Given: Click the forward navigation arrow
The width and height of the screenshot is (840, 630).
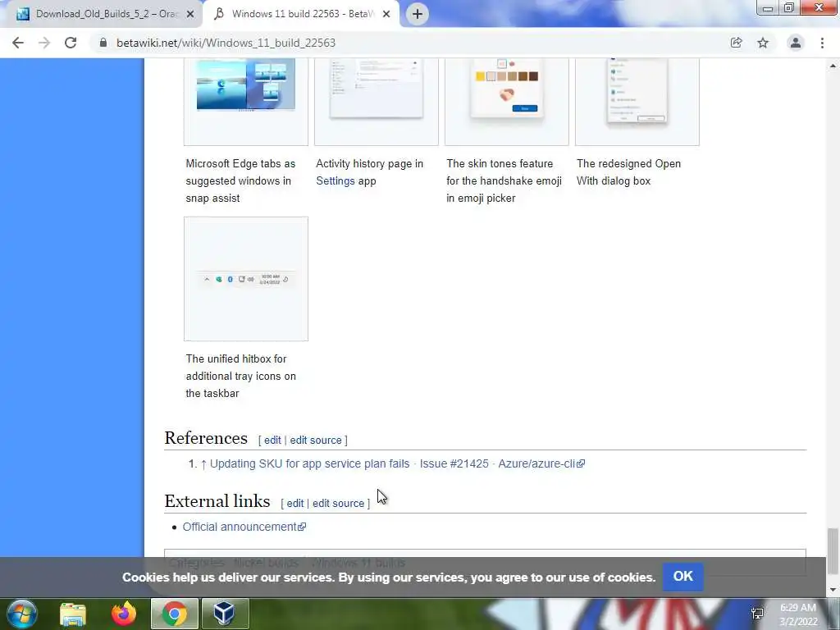Looking at the screenshot, I should point(44,43).
